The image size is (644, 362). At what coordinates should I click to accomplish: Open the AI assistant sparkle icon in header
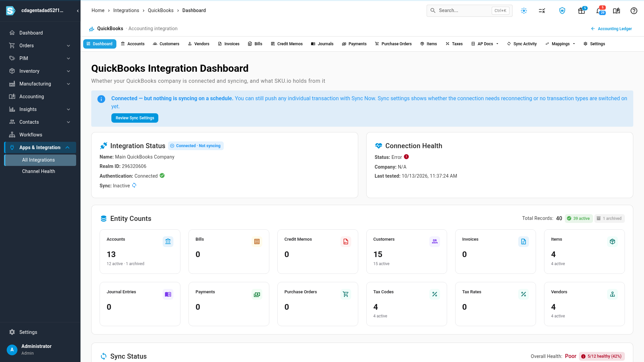(x=524, y=11)
